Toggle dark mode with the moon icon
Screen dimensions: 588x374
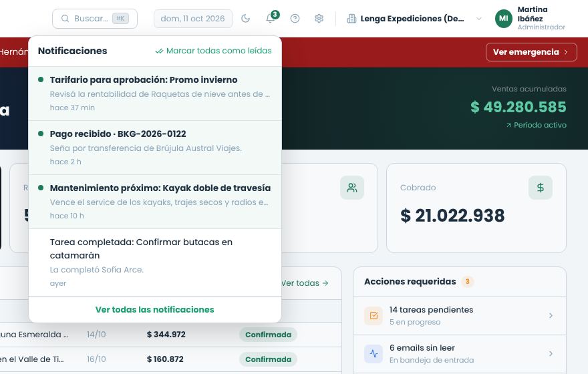tap(245, 18)
